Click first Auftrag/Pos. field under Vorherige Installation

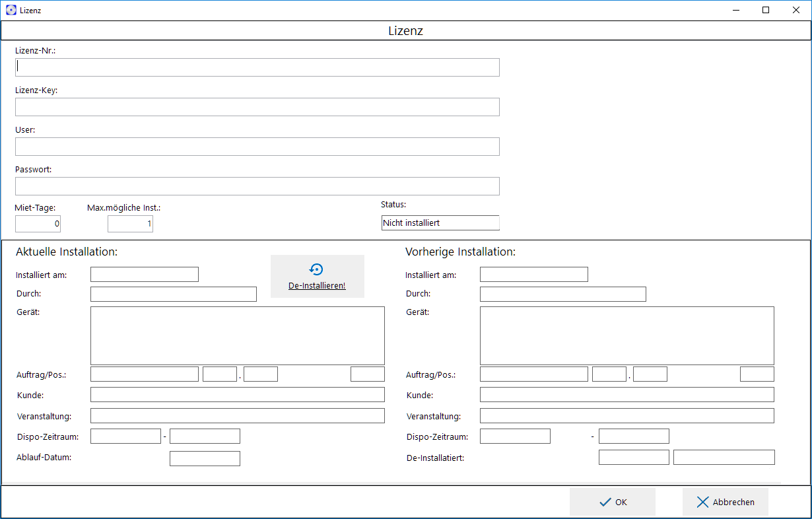pos(534,374)
